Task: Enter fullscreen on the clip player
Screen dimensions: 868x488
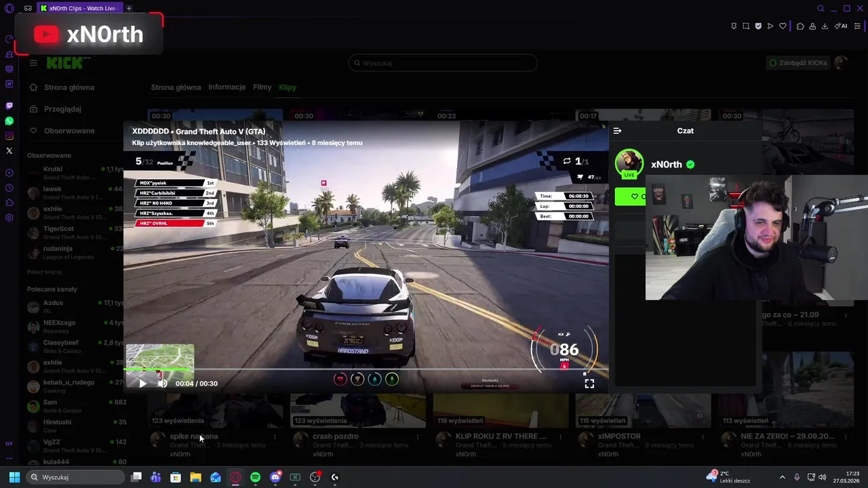Action: coord(589,384)
